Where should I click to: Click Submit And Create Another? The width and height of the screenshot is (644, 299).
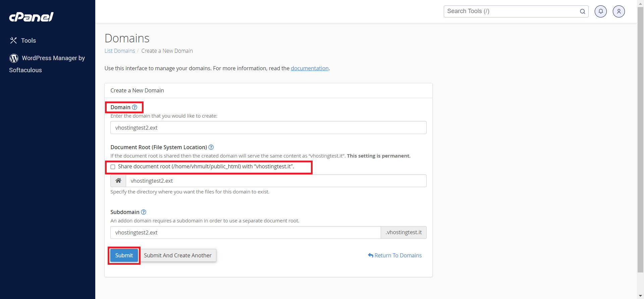point(178,255)
